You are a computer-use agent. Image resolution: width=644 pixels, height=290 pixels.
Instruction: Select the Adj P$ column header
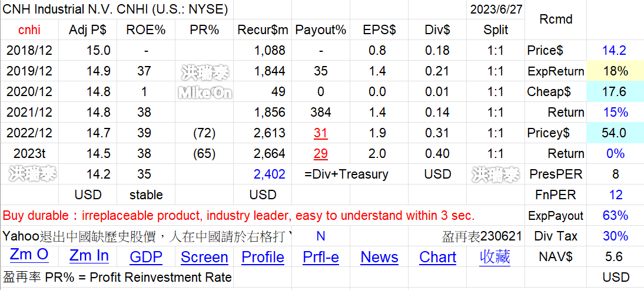tap(88, 29)
